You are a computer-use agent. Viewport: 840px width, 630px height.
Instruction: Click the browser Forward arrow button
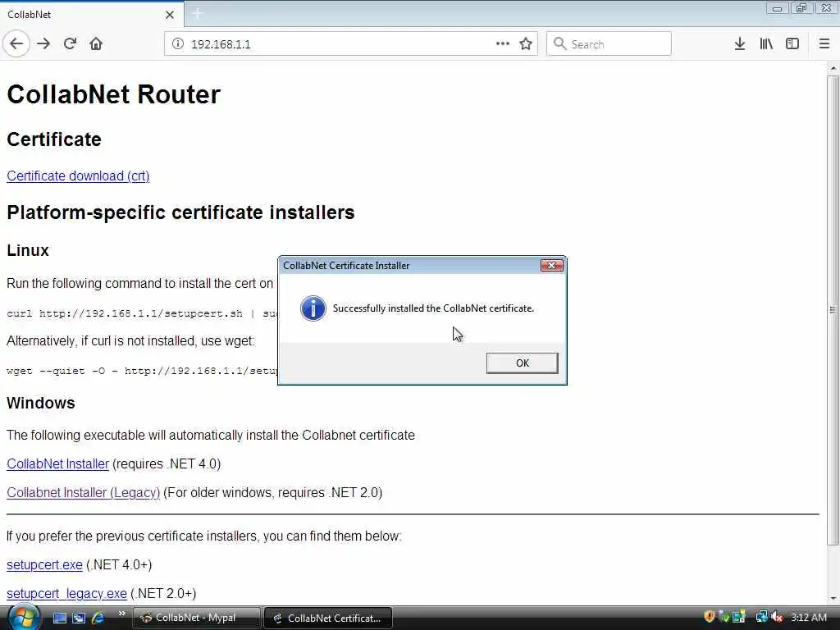coord(43,44)
